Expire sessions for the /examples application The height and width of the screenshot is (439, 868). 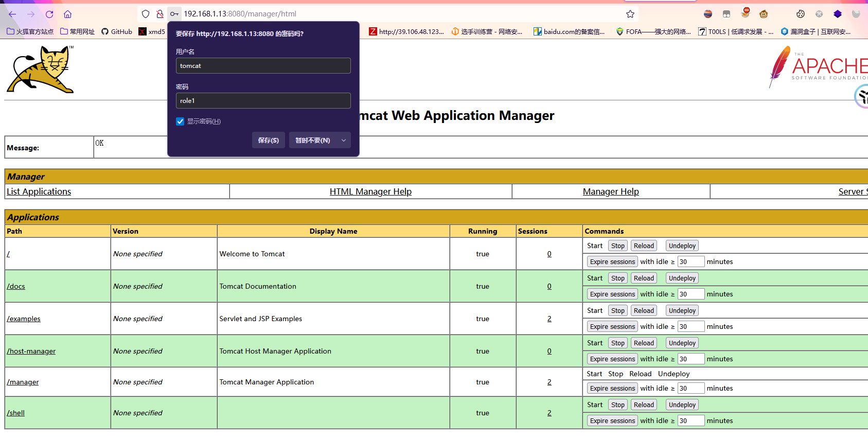(x=612, y=327)
